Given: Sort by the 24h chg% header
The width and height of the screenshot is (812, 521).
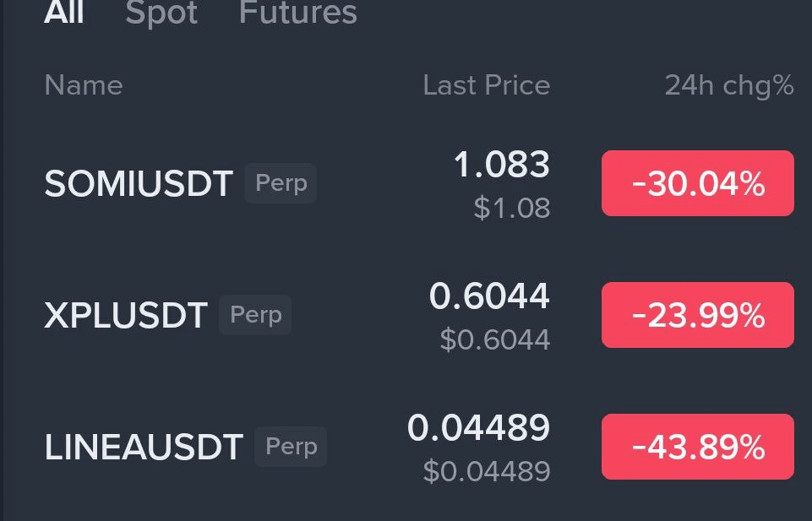Looking at the screenshot, I should point(729,86).
